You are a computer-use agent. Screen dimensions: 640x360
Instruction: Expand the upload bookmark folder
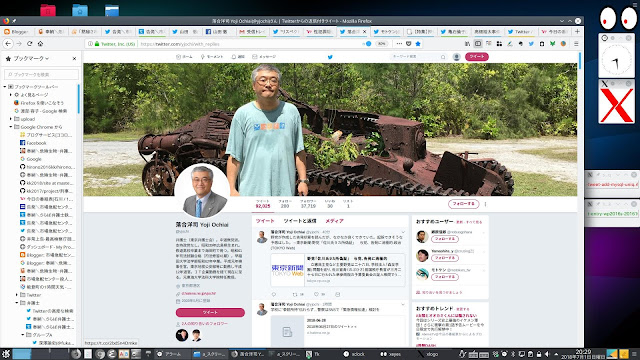(x=11, y=119)
